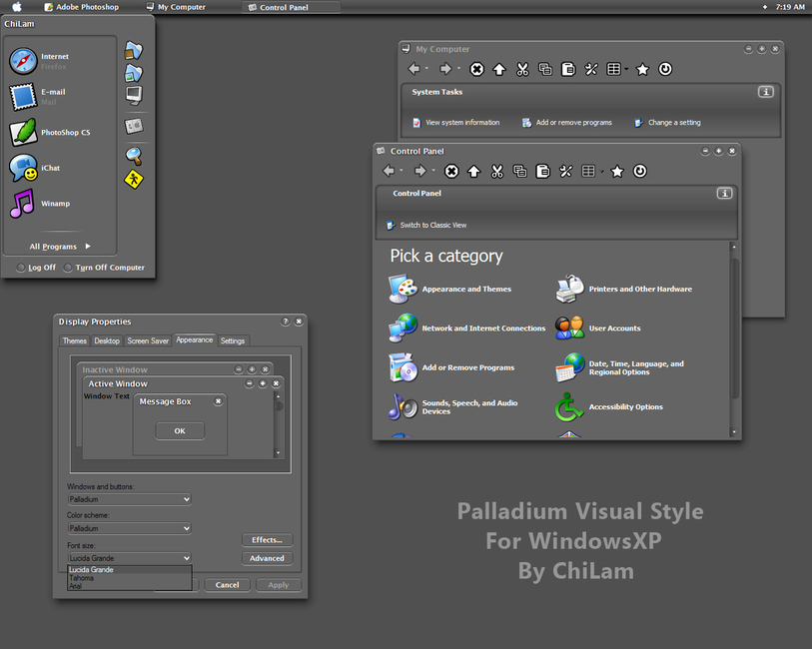
Task: Open Printers and Other Hardware category
Action: 624,289
